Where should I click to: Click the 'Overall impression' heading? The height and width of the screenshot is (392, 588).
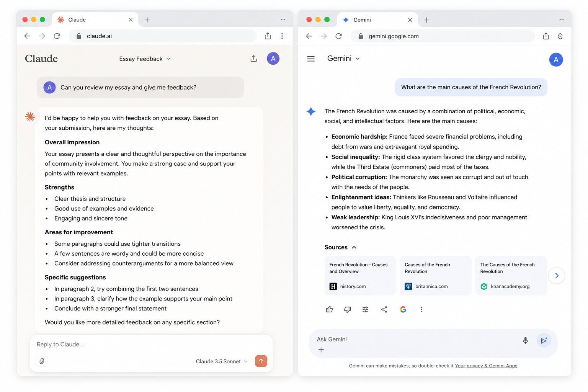[x=72, y=142]
